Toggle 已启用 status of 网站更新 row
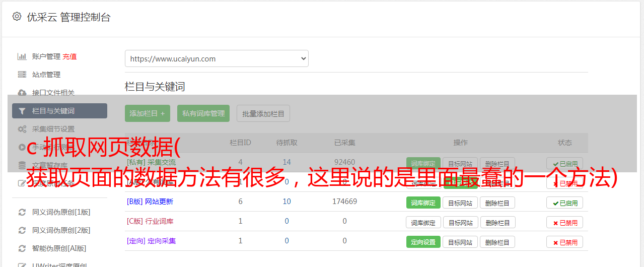Screen dimensions: 644x267 tap(565, 203)
